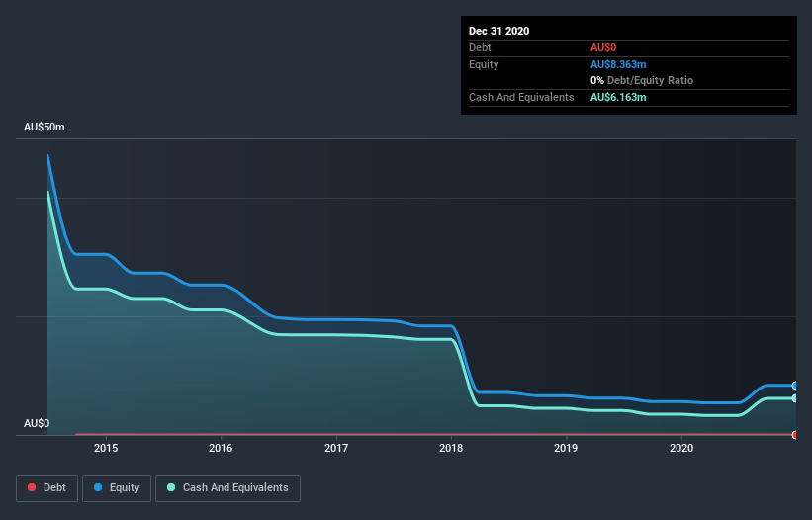The height and width of the screenshot is (520, 812).
Task: Click the 2019 x-axis label
Action: tap(566, 448)
